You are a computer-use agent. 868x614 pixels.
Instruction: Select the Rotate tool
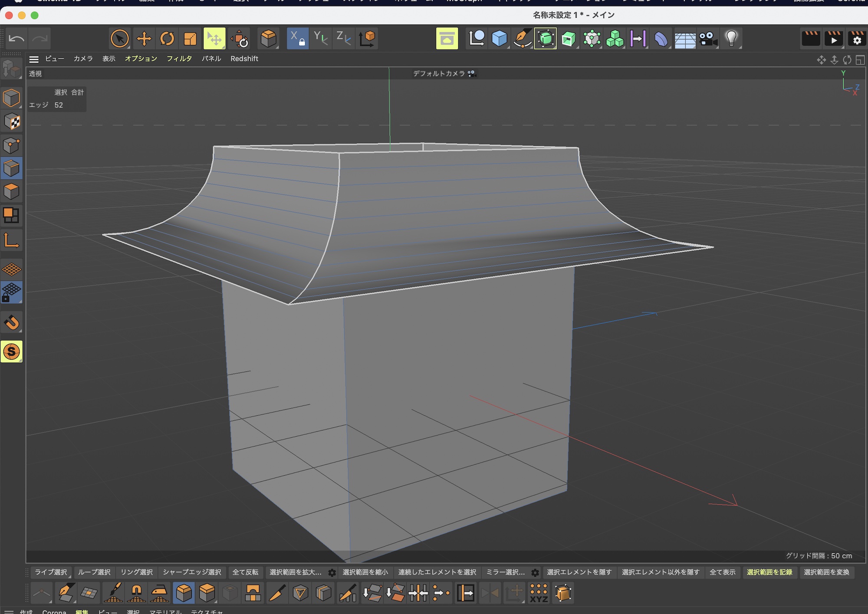pyautogui.click(x=167, y=39)
